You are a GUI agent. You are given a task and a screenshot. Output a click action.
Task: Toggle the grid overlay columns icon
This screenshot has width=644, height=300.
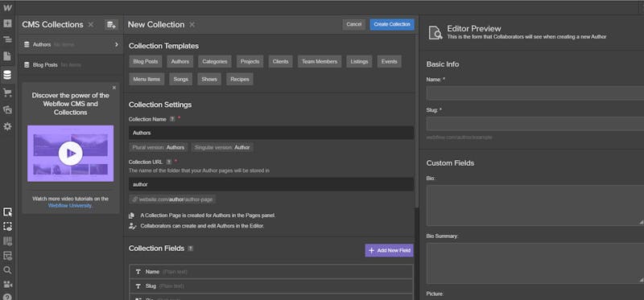click(7, 241)
